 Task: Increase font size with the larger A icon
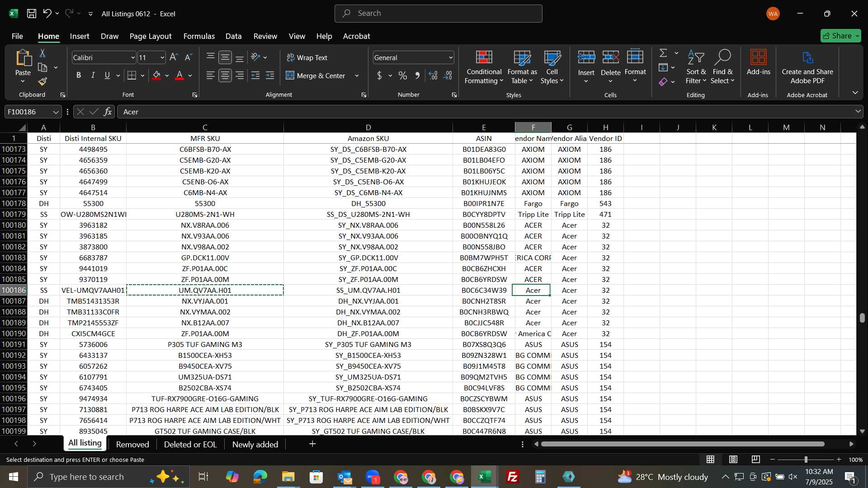(174, 57)
